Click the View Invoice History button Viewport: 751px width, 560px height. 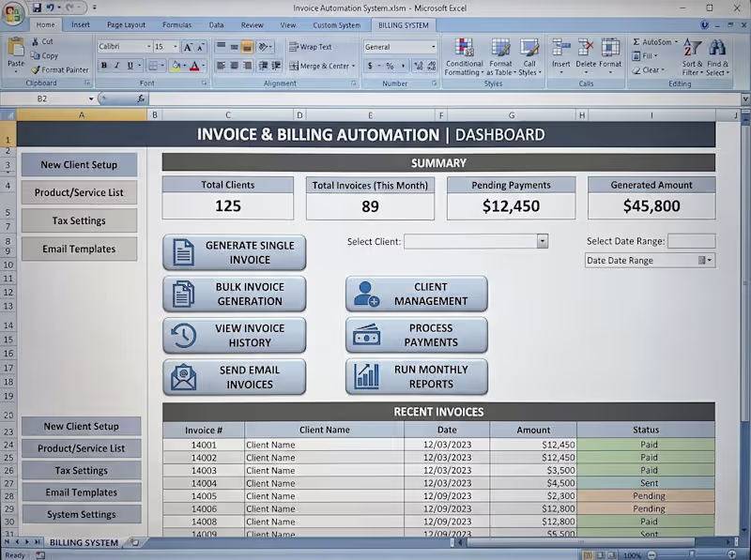click(234, 336)
